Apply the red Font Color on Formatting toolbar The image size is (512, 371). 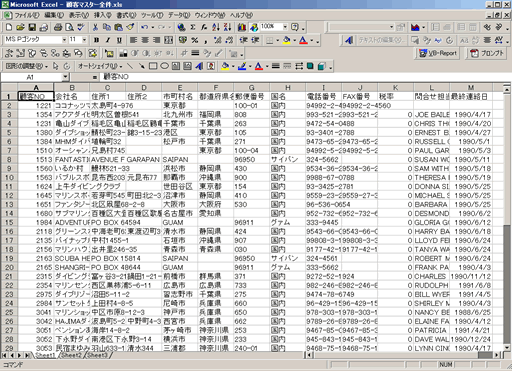pos(303,40)
